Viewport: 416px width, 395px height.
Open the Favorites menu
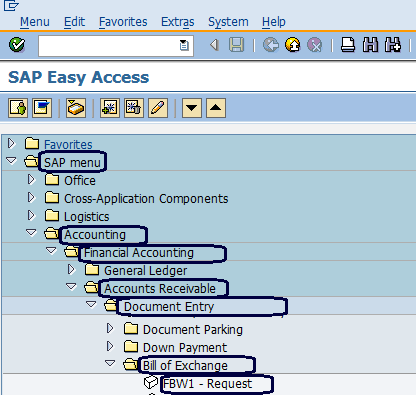(x=123, y=22)
